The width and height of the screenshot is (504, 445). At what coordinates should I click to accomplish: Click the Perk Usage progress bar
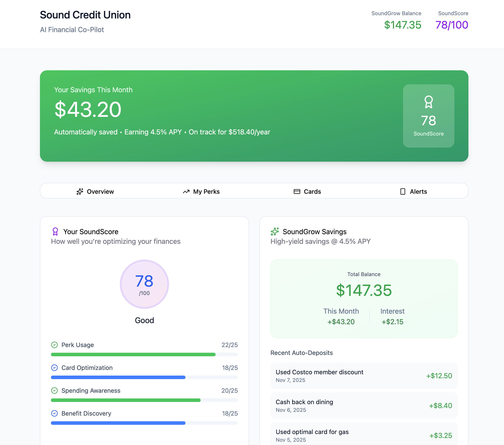click(x=144, y=355)
